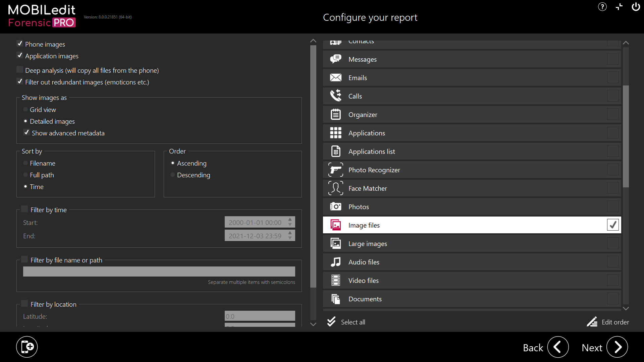Select Grid view radio button
The image size is (644, 362).
(x=25, y=110)
